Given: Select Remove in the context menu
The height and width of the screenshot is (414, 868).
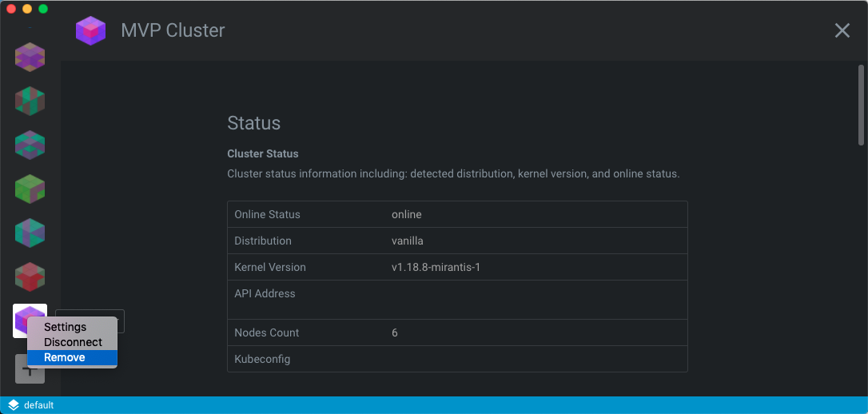Looking at the screenshot, I should coord(65,357).
